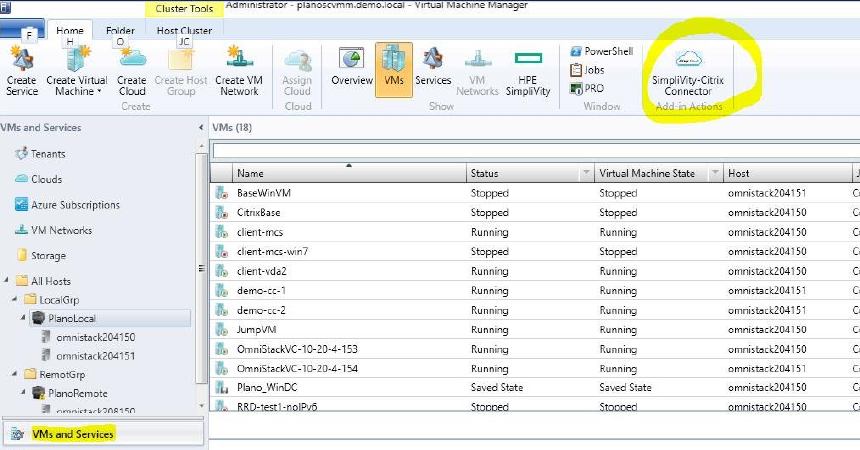The image size is (860, 450).
Task: Select the demo-cc-1 VM
Action: click(x=535, y=290)
